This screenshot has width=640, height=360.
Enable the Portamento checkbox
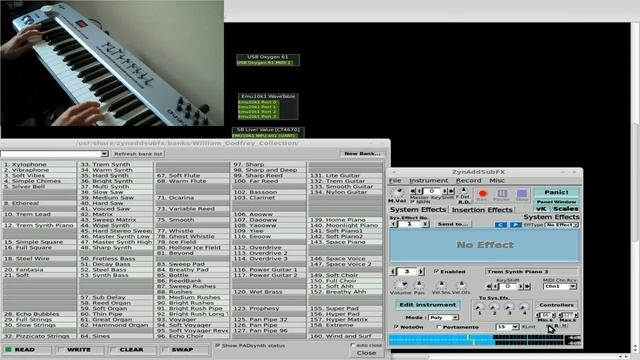pos(439,327)
